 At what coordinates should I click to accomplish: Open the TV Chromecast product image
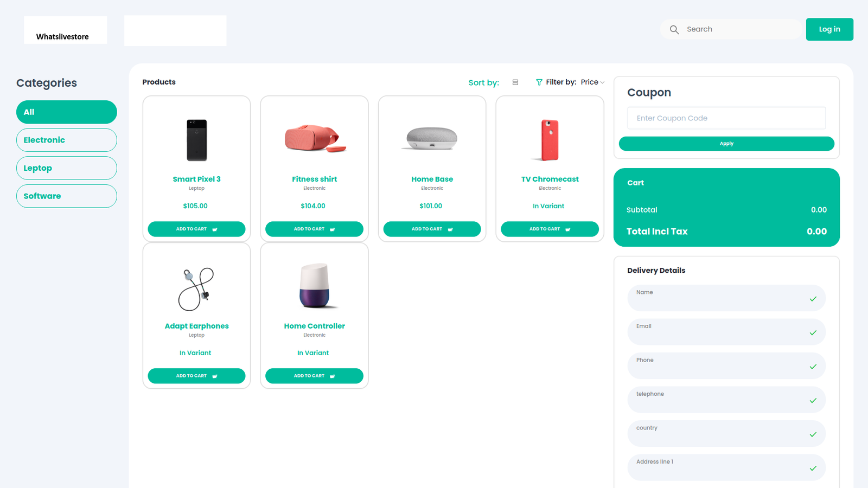550,140
